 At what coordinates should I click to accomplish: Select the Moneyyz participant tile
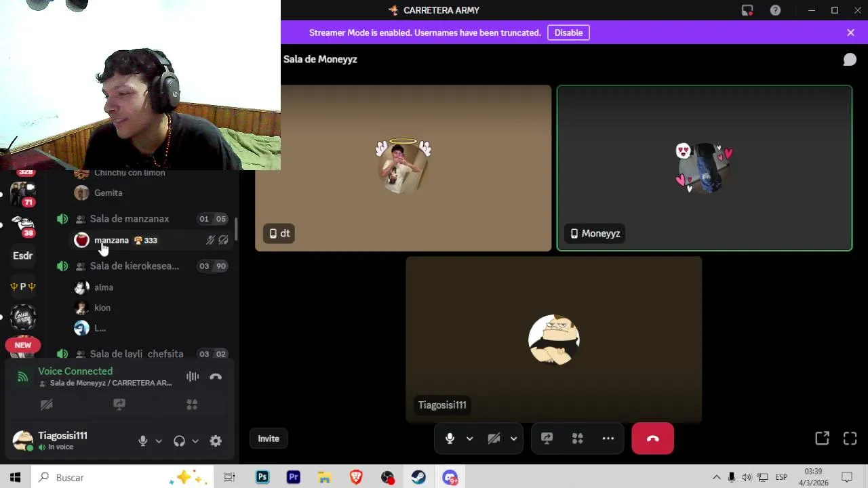tap(704, 168)
